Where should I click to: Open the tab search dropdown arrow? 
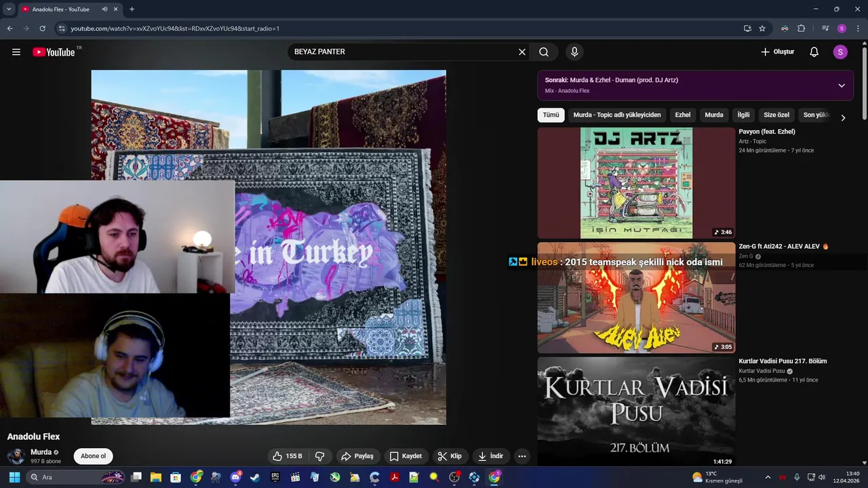coord(9,9)
